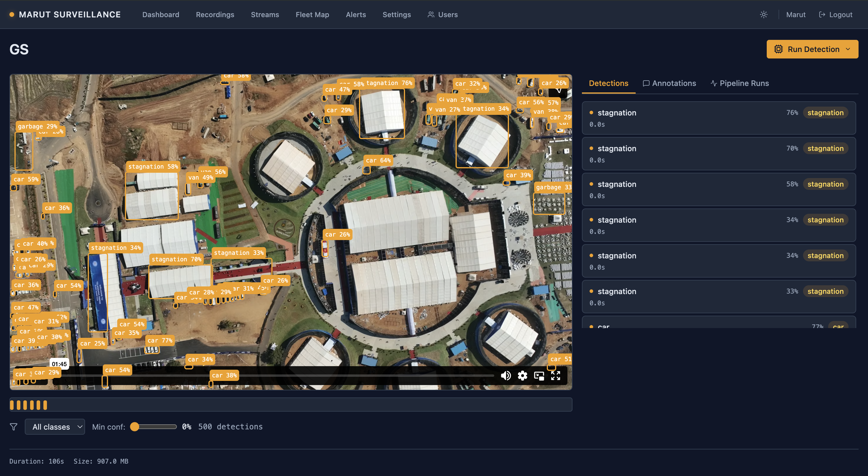The width and height of the screenshot is (868, 476).
Task: Enable picture-in-picture mode icon
Action: pyautogui.click(x=539, y=376)
